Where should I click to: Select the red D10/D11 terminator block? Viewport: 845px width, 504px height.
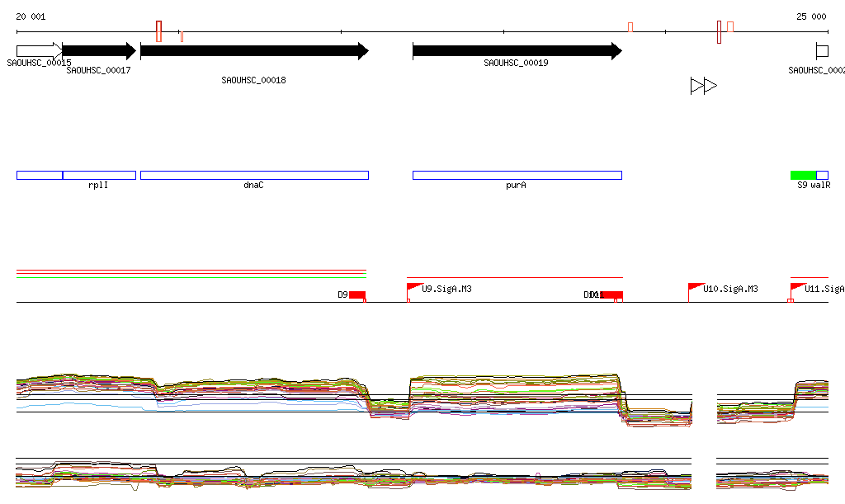612,294
